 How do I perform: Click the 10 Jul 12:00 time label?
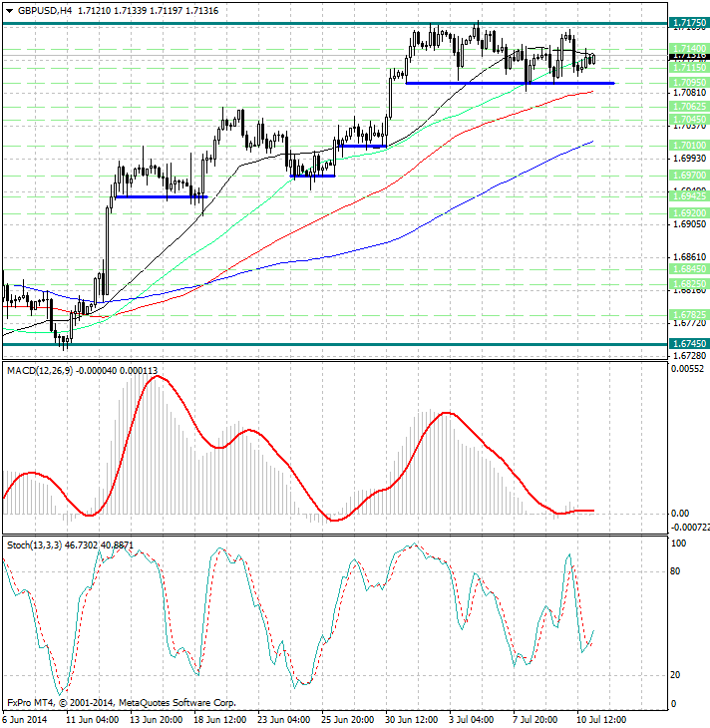(602, 719)
